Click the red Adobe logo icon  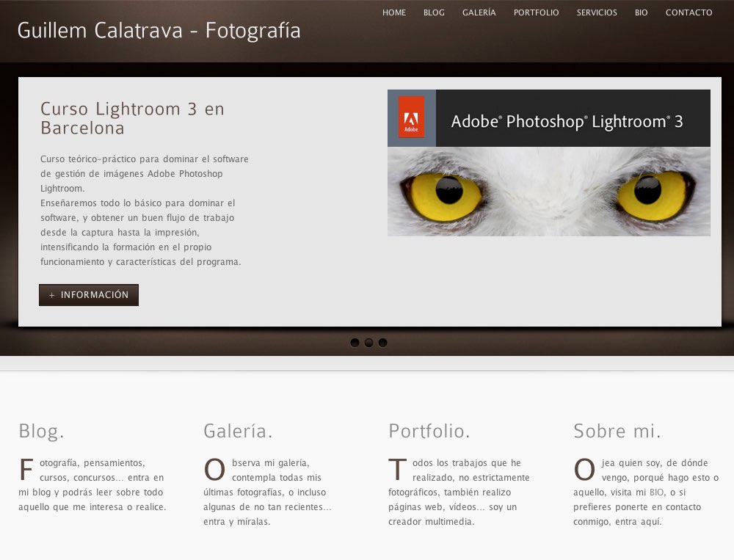[411, 117]
